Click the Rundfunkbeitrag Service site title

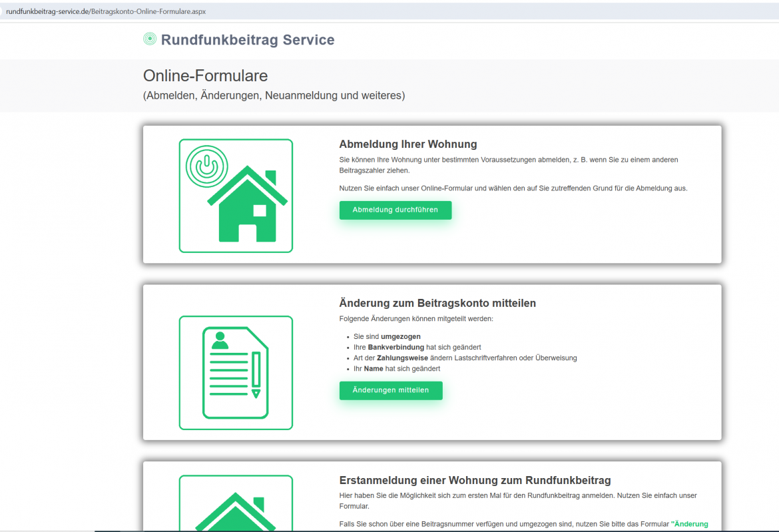point(247,40)
